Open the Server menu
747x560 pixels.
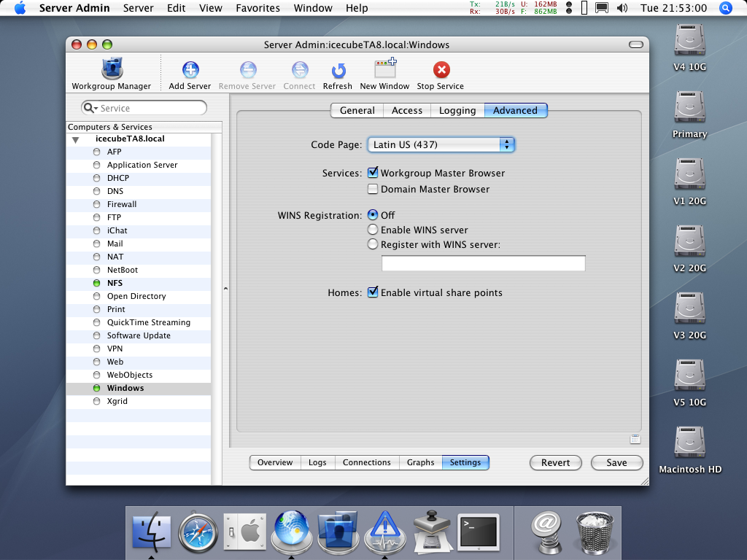(138, 8)
